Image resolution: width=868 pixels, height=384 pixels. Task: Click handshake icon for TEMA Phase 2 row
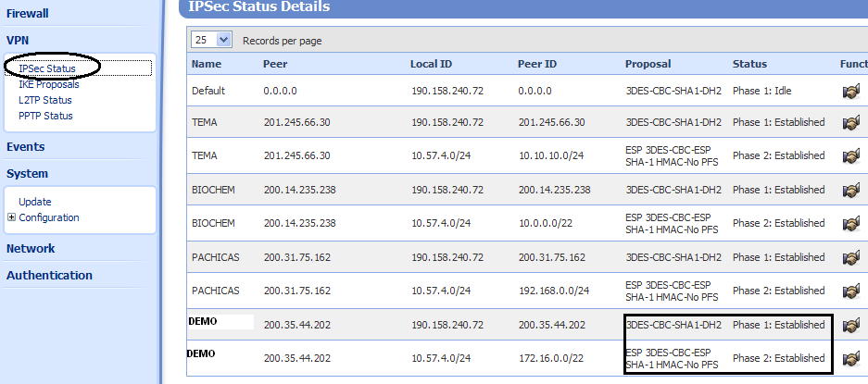pyautogui.click(x=850, y=155)
